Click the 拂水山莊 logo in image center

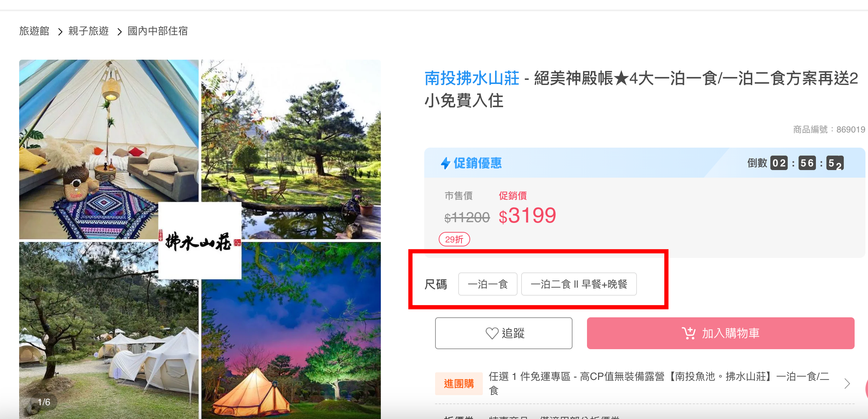(x=200, y=241)
